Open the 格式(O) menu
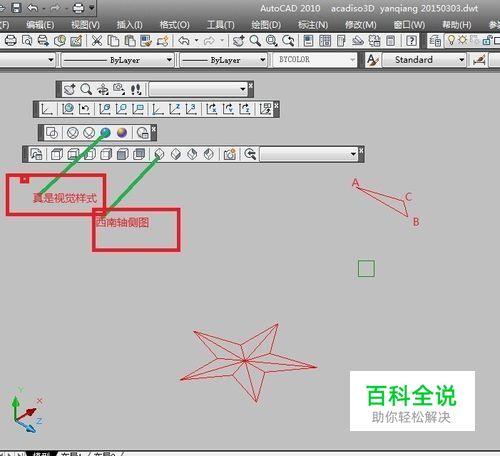The height and width of the screenshot is (456, 500). tap(174, 25)
